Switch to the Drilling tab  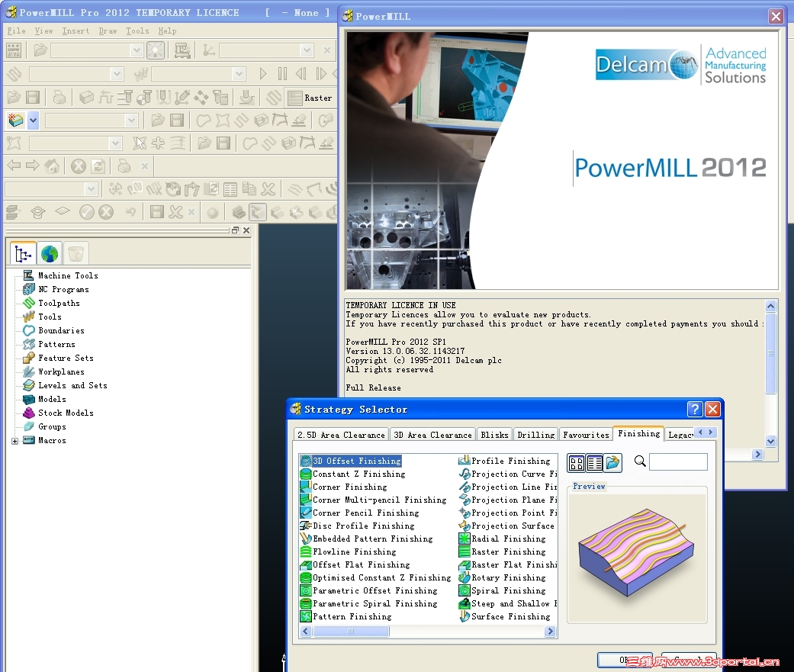coord(535,435)
